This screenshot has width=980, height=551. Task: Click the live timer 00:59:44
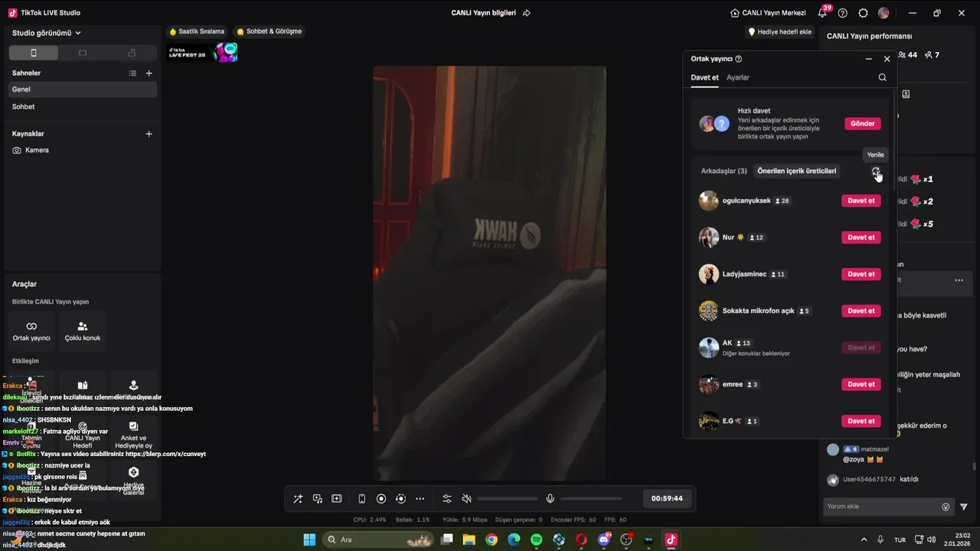click(667, 499)
